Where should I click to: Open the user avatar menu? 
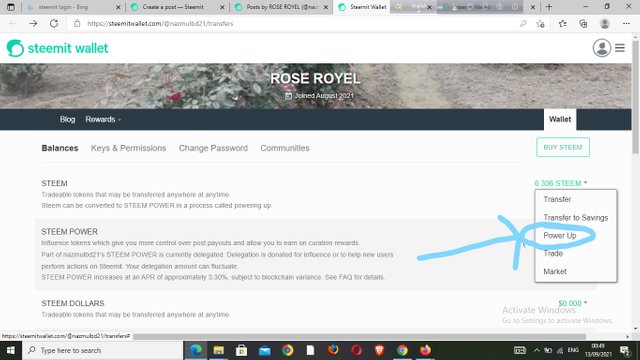click(x=602, y=48)
